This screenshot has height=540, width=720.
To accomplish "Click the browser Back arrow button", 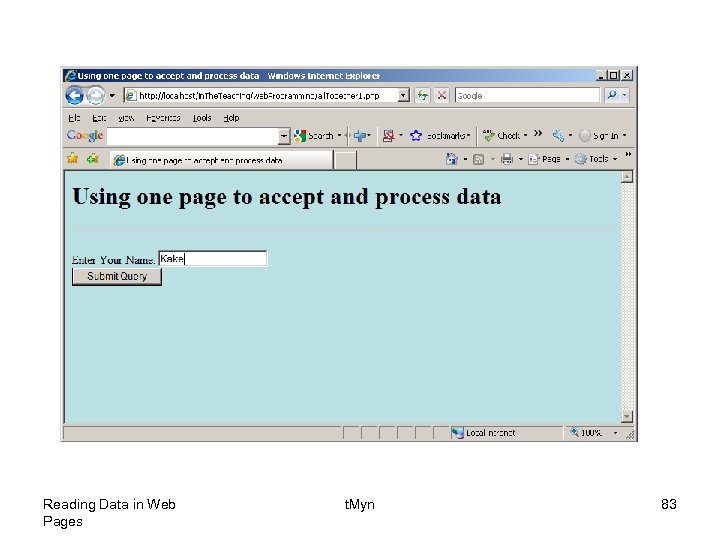I will [74, 96].
